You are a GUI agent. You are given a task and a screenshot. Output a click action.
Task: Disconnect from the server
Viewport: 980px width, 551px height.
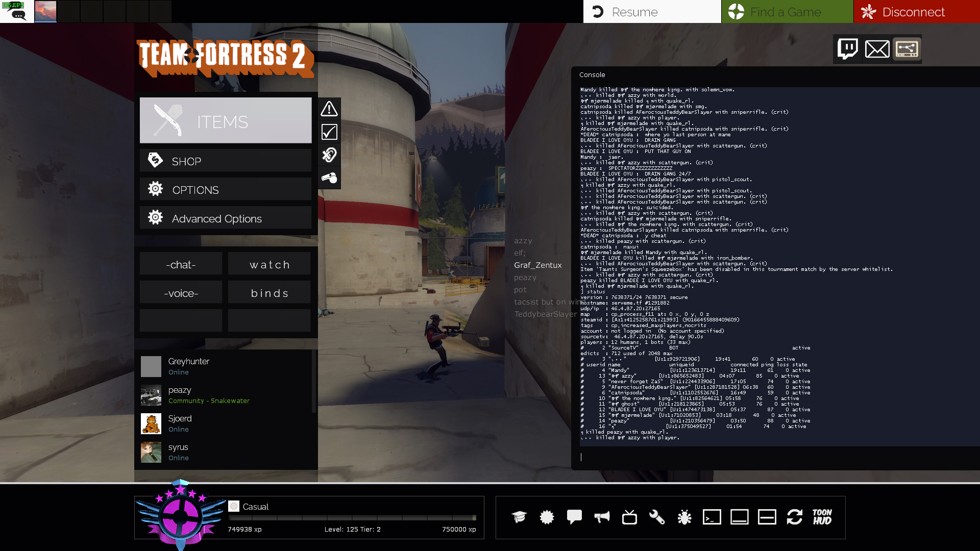click(x=917, y=11)
